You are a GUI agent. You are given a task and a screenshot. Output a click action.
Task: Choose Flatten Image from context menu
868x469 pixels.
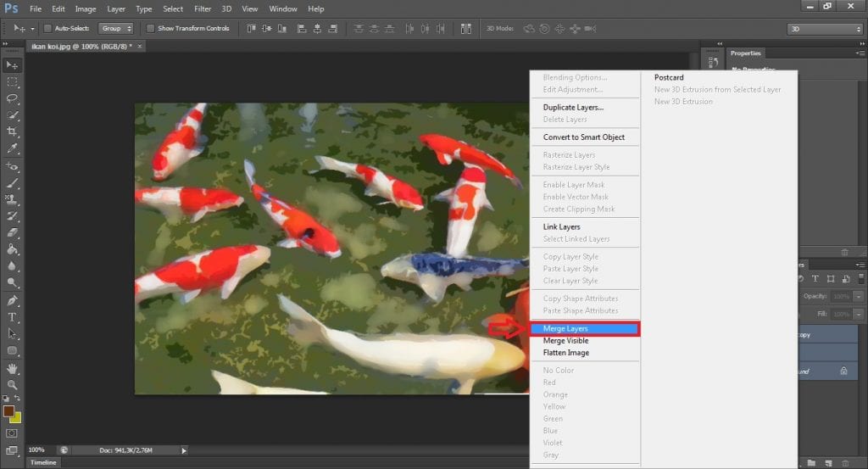[x=565, y=353]
